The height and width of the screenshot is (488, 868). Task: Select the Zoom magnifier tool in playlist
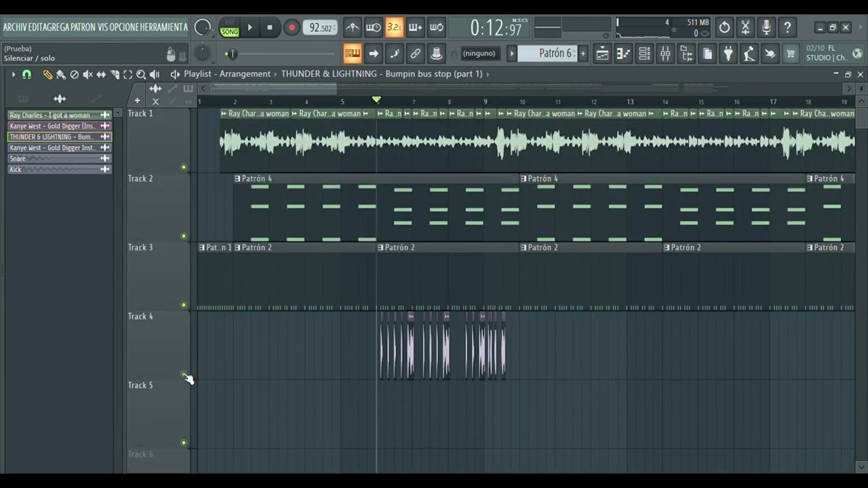(141, 75)
